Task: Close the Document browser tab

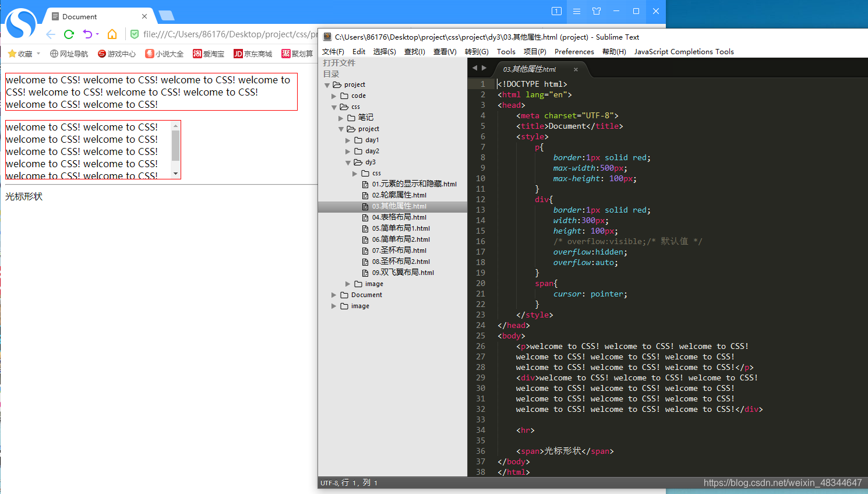Action: tap(144, 16)
